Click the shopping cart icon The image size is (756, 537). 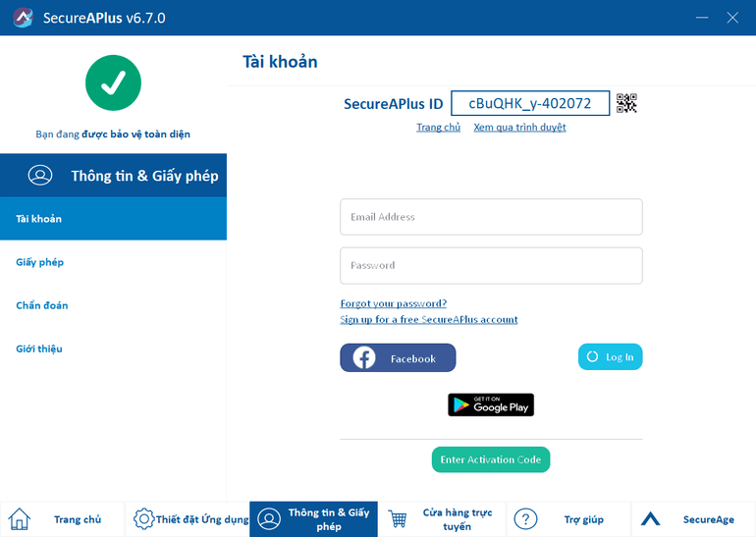398,519
